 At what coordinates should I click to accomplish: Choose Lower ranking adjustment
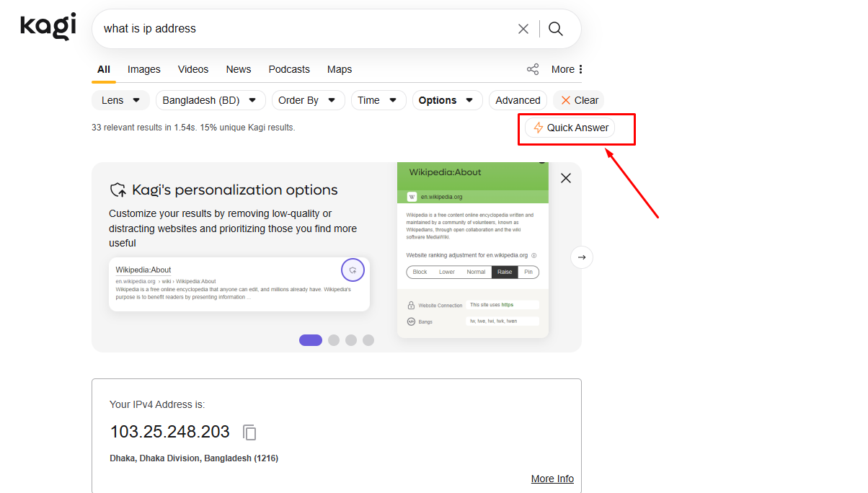[447, 272]
